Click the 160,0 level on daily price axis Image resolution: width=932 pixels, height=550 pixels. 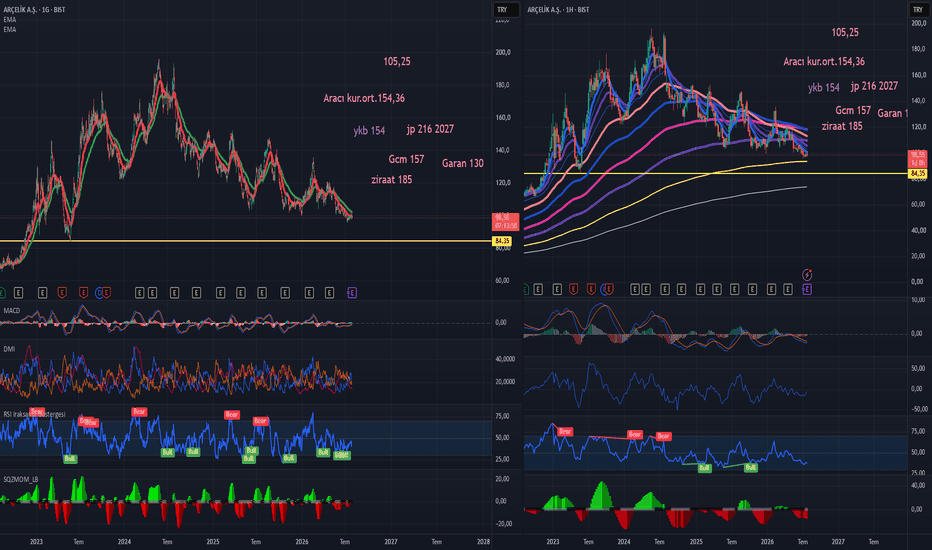pos(503,117)
